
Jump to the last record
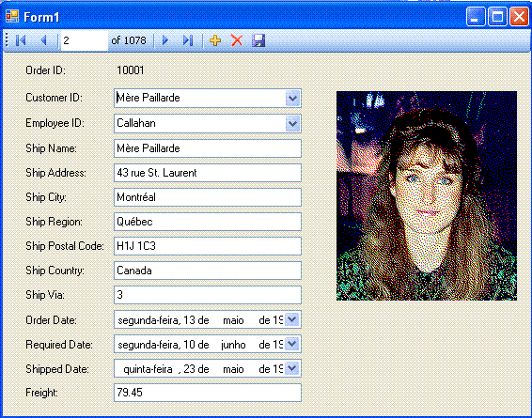point(188,40)
